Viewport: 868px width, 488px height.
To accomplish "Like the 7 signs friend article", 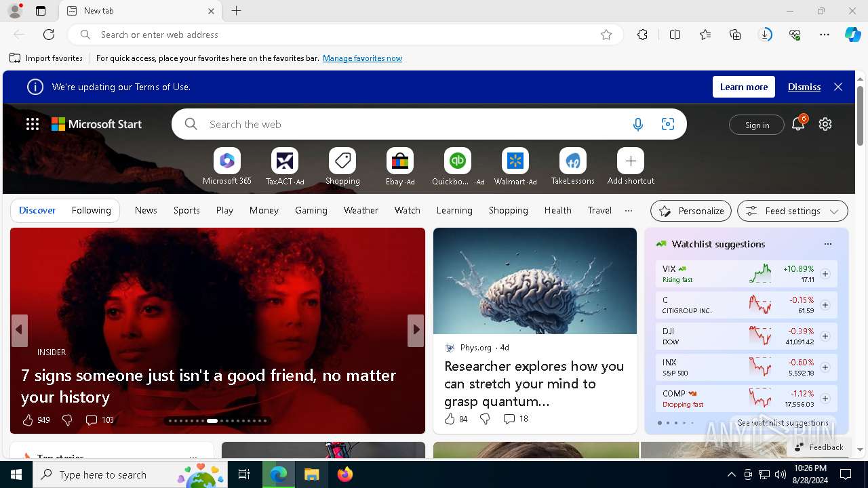I will click(x=28, y=420).
